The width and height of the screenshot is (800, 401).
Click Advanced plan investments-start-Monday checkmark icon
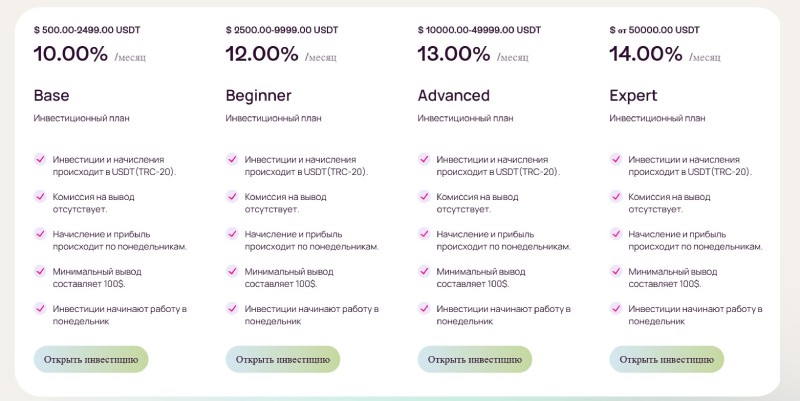[424, 308]
